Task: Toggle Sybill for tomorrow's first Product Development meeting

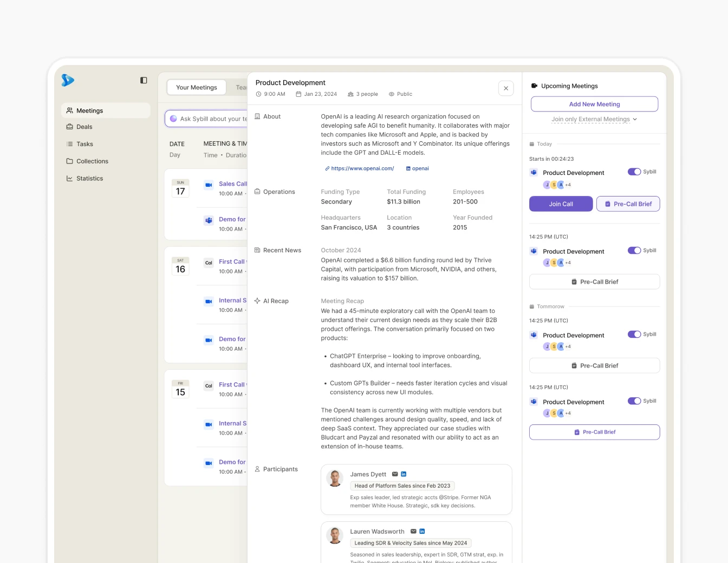Action: 634,334
